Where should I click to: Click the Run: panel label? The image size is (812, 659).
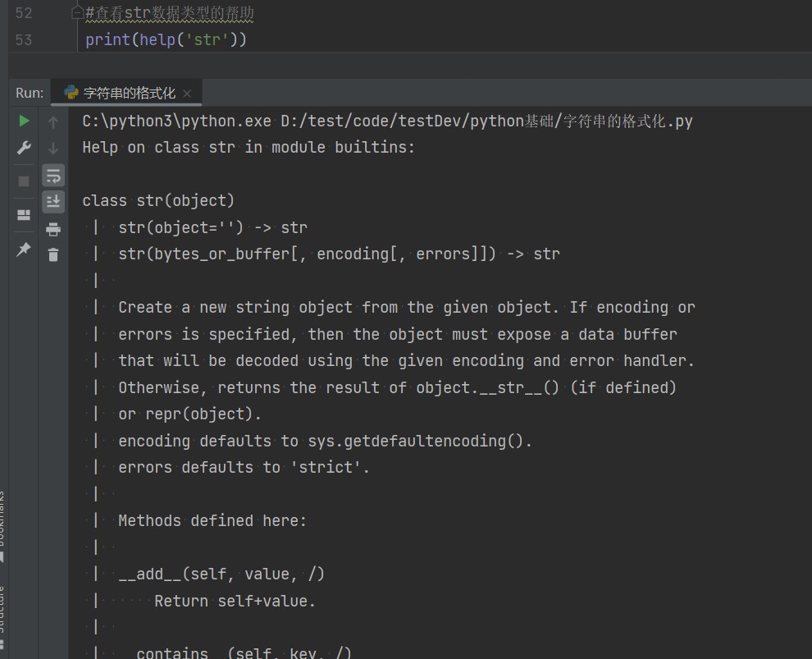[30, 93]
